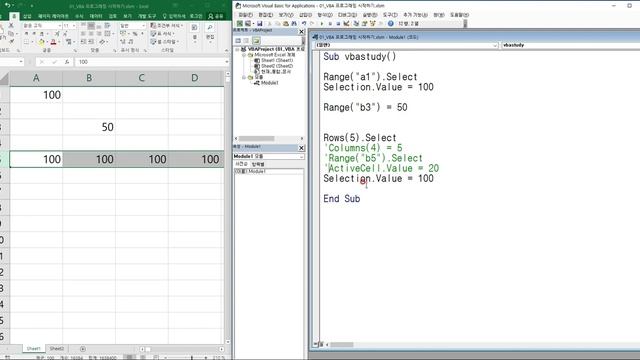
Task: Select Sheet2 tab at bottom of Excel
Action: [57, 349]
